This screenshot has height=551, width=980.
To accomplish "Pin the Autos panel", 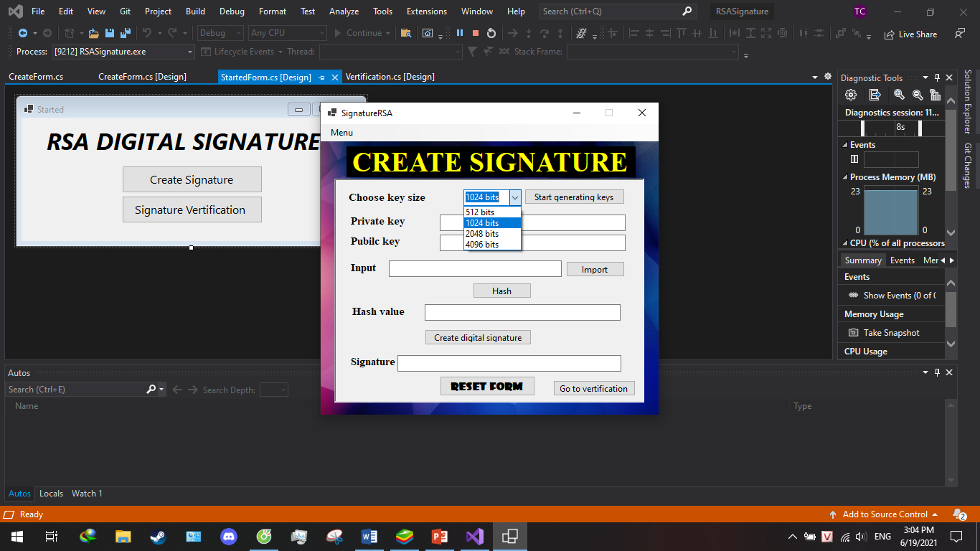I will click(937, 372).
